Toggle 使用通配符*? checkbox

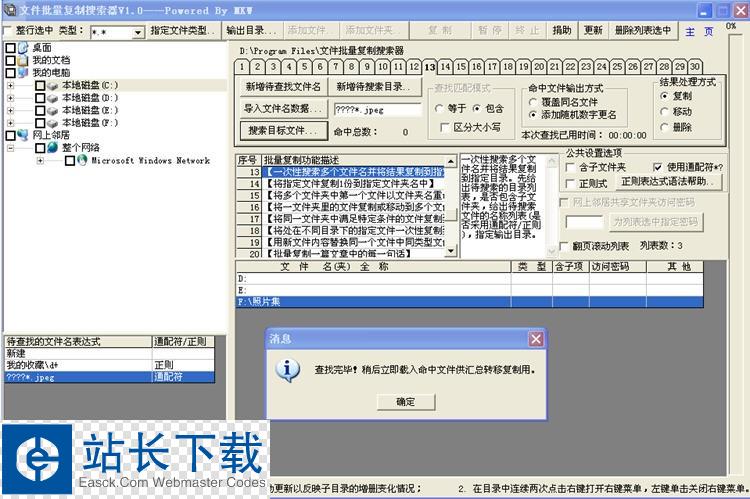click(658, 167)
